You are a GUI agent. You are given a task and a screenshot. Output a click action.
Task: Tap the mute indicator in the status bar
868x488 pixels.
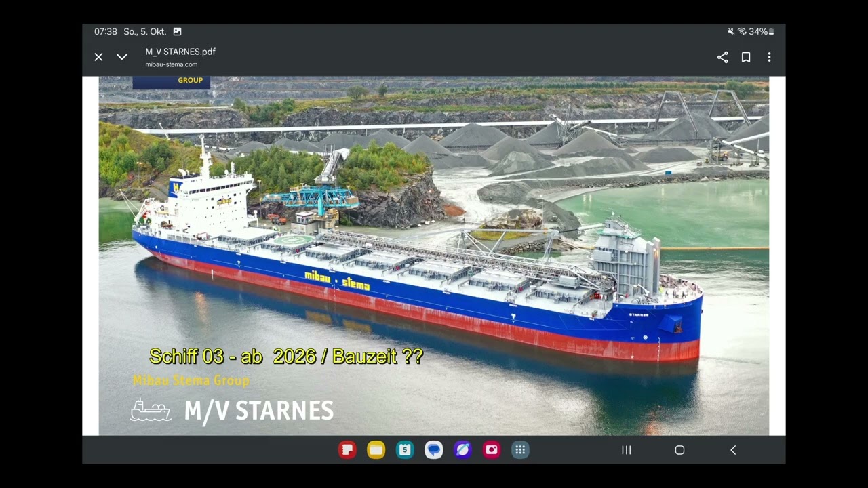(731, 32)
